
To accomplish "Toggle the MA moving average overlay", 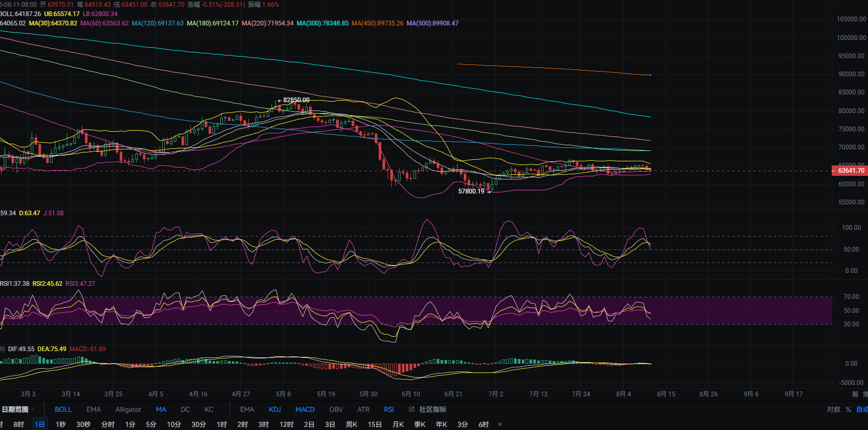I will coord(161,409).
